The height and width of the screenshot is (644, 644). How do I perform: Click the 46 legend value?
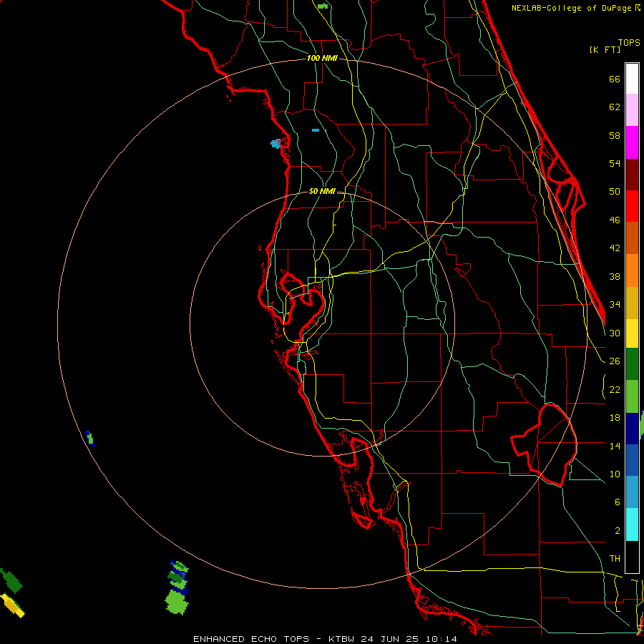pos(615,220)
